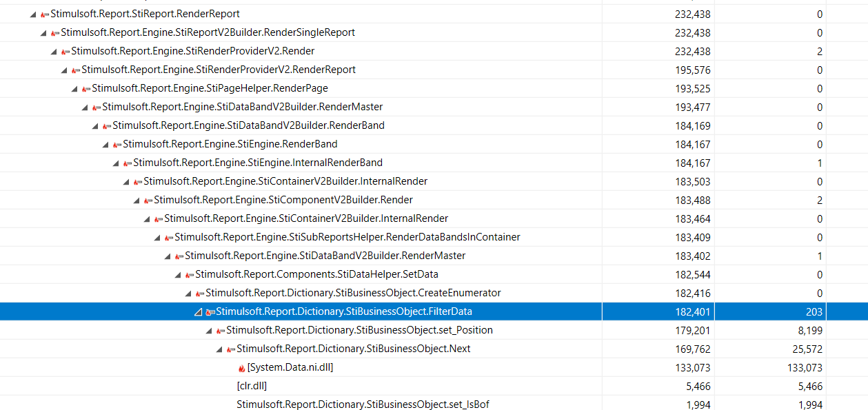Screen dimensions: 868x410
Task: Click the 184,169 value of RenderBand
Action: pos(692,126)
